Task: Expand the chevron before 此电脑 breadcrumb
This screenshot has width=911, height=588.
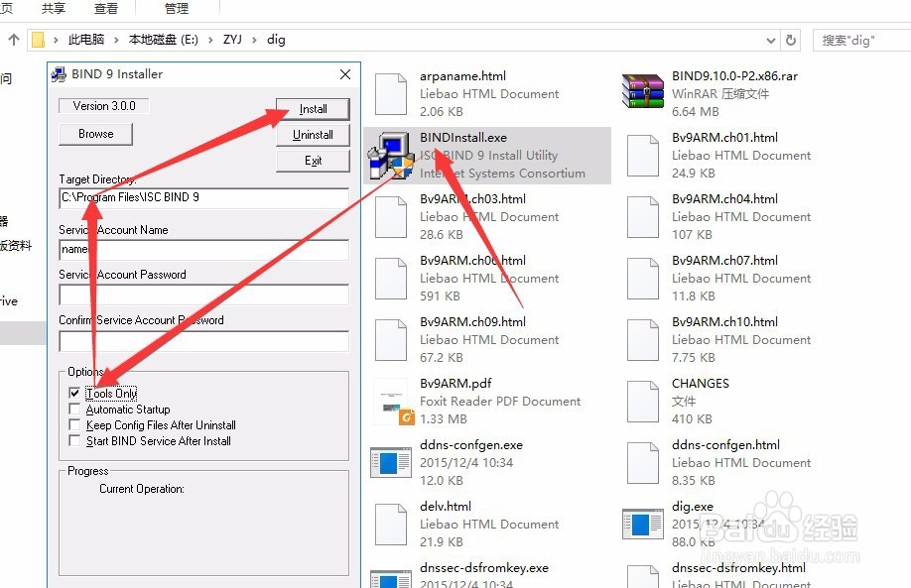Action: click(56, 40)
